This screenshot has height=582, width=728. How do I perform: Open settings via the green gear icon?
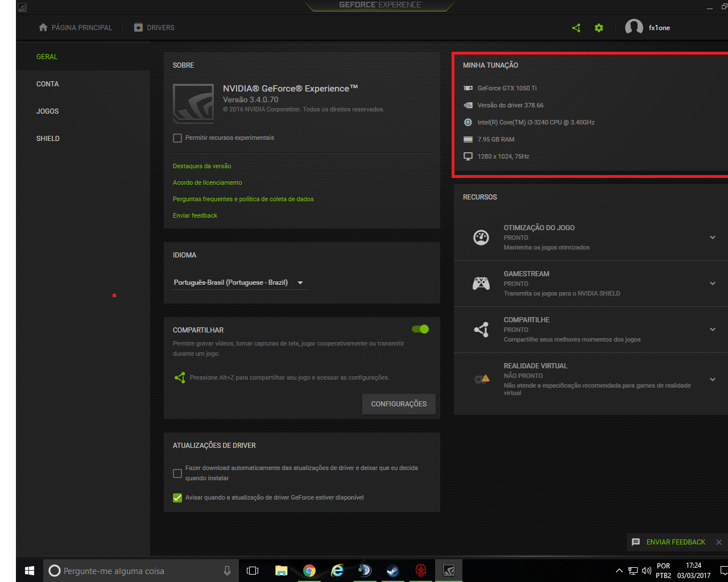point(599,28)
